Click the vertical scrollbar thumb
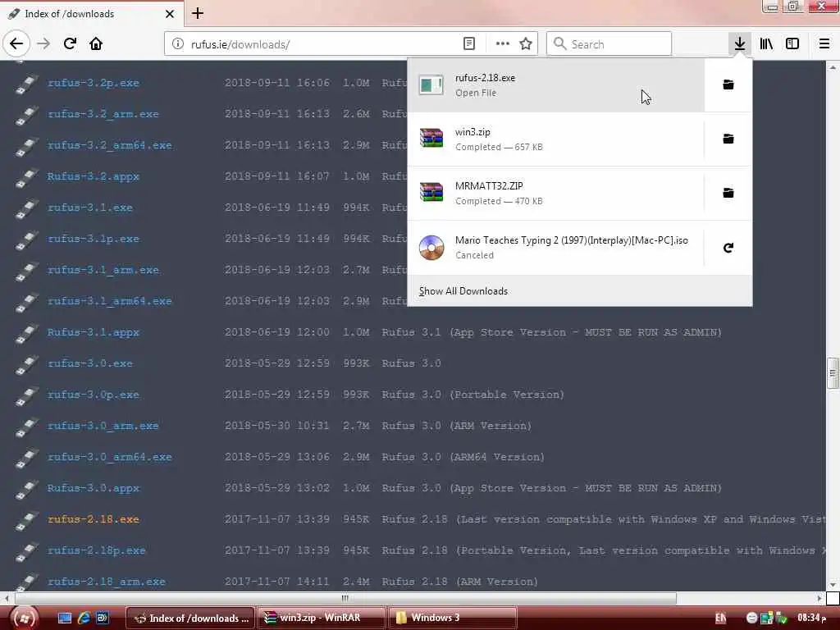840x630 pixels. click(833, 373)
